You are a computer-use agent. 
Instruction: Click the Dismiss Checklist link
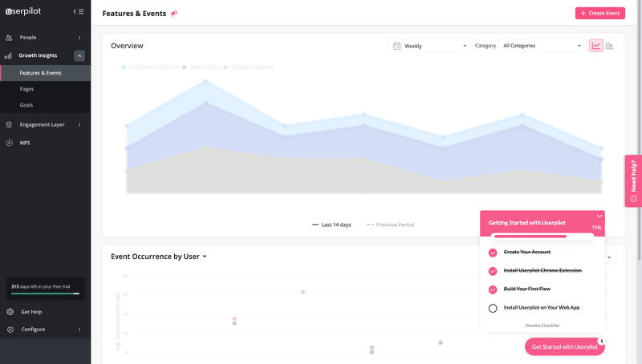tap(542, 326)
